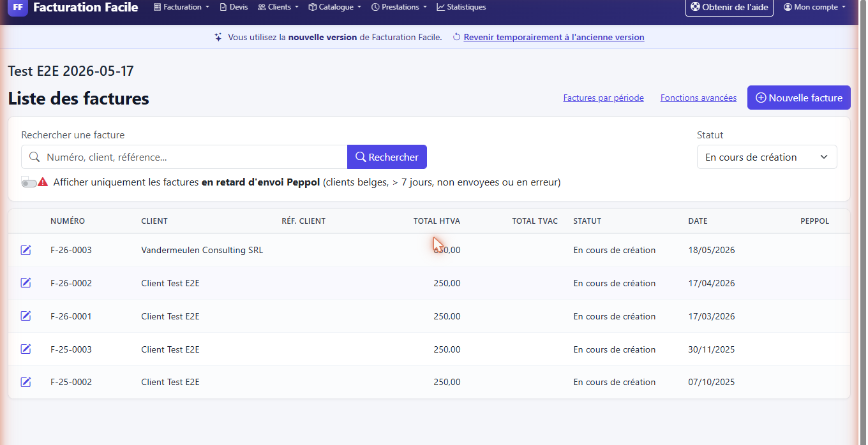The height and width of the screenshot is (445, 868).
Task: Click date 07/10/2025
Action: (712, 382)
